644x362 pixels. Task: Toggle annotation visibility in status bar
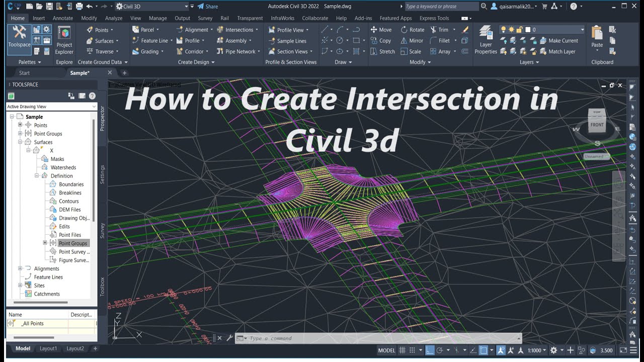501,350
